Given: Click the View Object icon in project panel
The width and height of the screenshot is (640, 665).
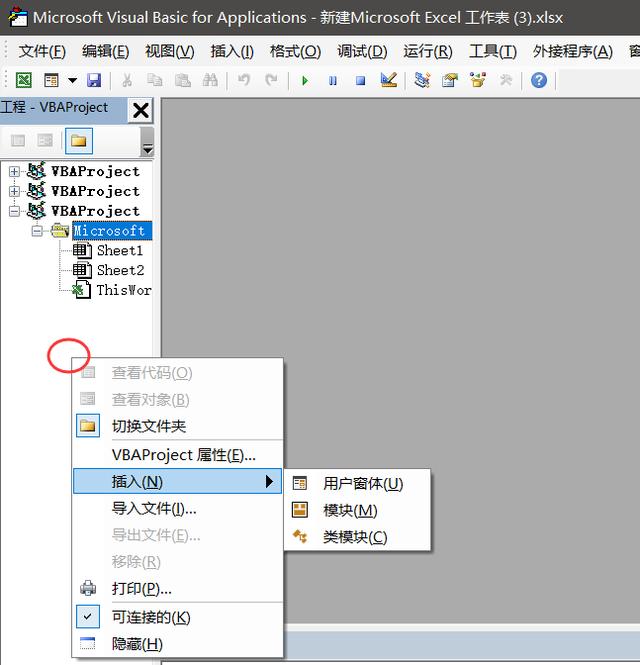Looking at the screenshot, I should point(45,140).
